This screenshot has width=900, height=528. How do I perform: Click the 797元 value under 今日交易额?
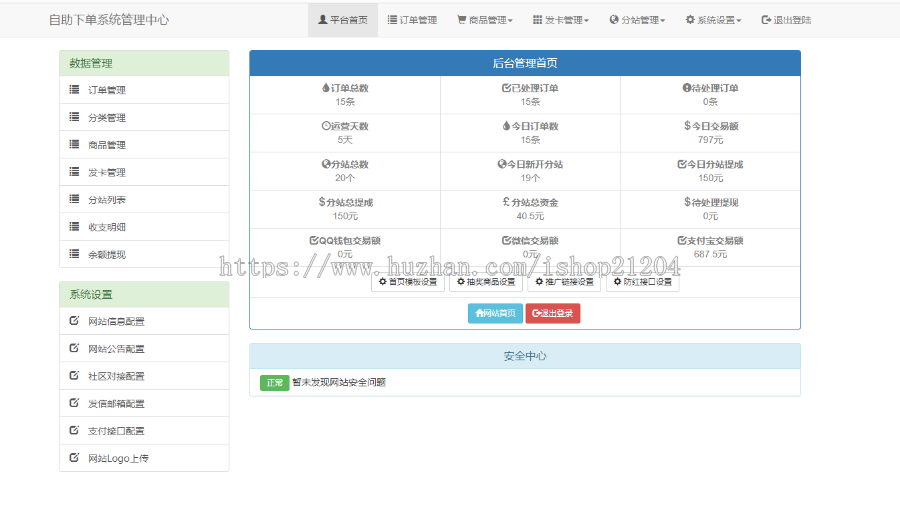710,140
